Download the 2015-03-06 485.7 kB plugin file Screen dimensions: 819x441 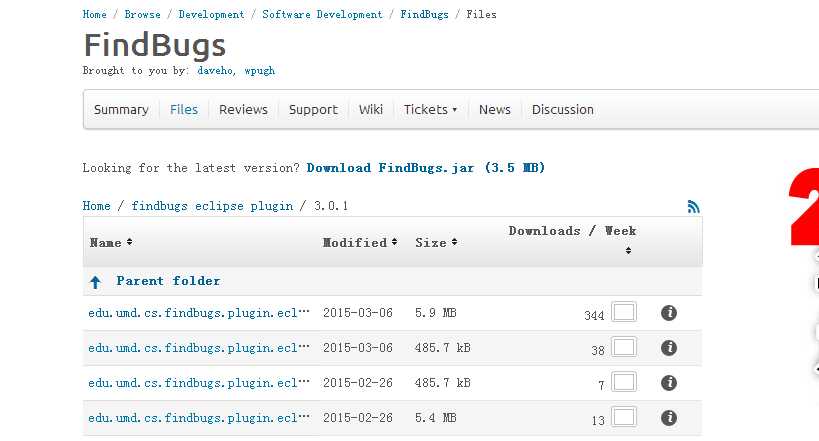tap(199, 348)
